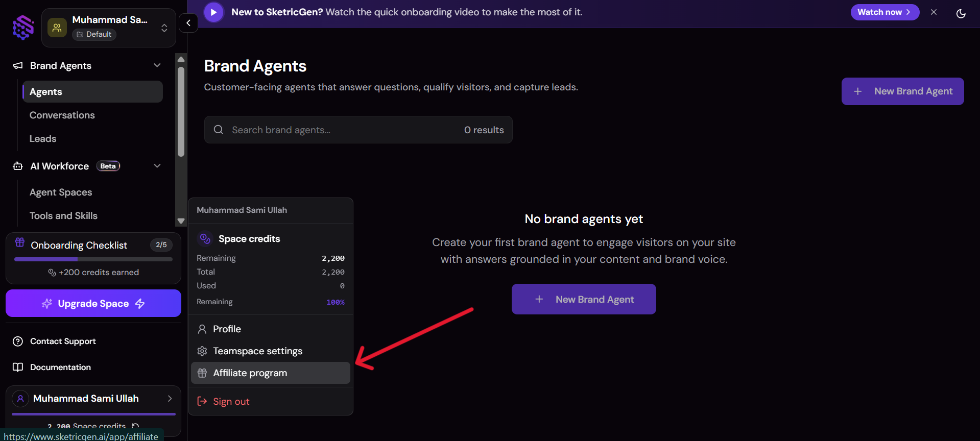Click the Teamspace settings gear icon
The image size is (980, 441).
point(202,351)
